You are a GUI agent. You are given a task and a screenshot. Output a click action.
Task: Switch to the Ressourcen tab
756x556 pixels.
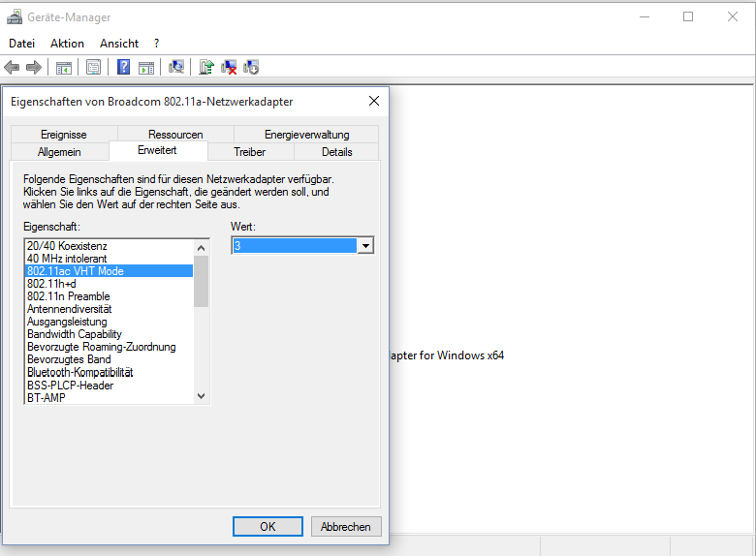175,135
